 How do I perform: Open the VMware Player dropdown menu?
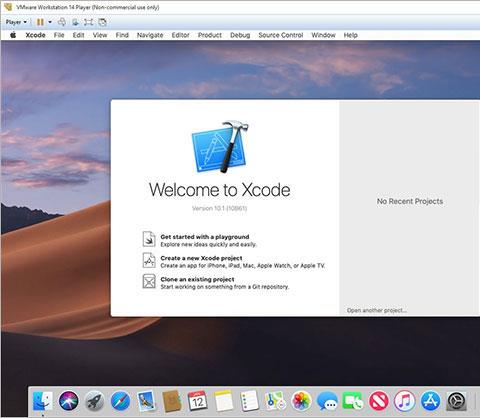(16, 22)
